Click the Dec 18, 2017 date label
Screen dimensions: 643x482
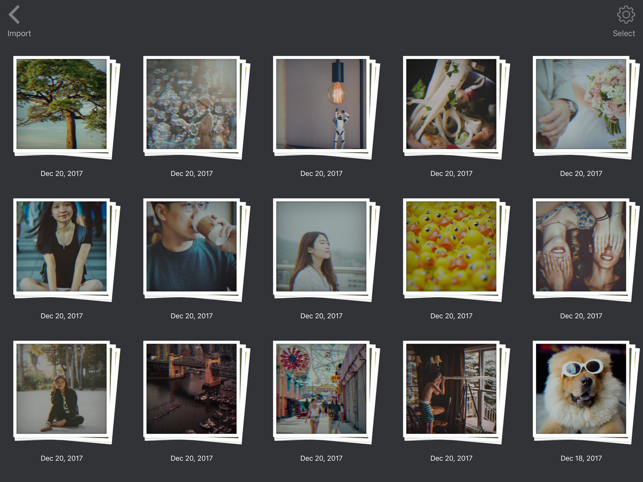click(x=581, y=458)
